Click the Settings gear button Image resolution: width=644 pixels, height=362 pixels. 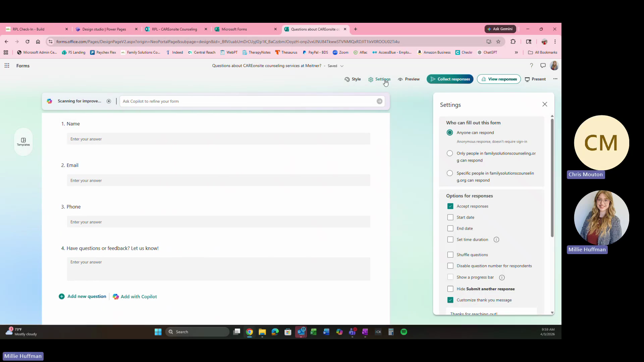379,79
